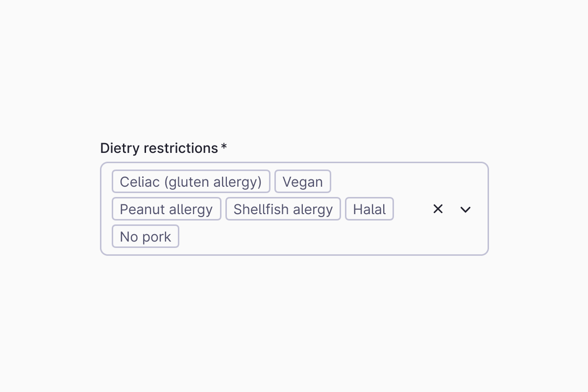Clear all selected dietary restrictions
The image size is (588, 392).
tap(438, 209)
